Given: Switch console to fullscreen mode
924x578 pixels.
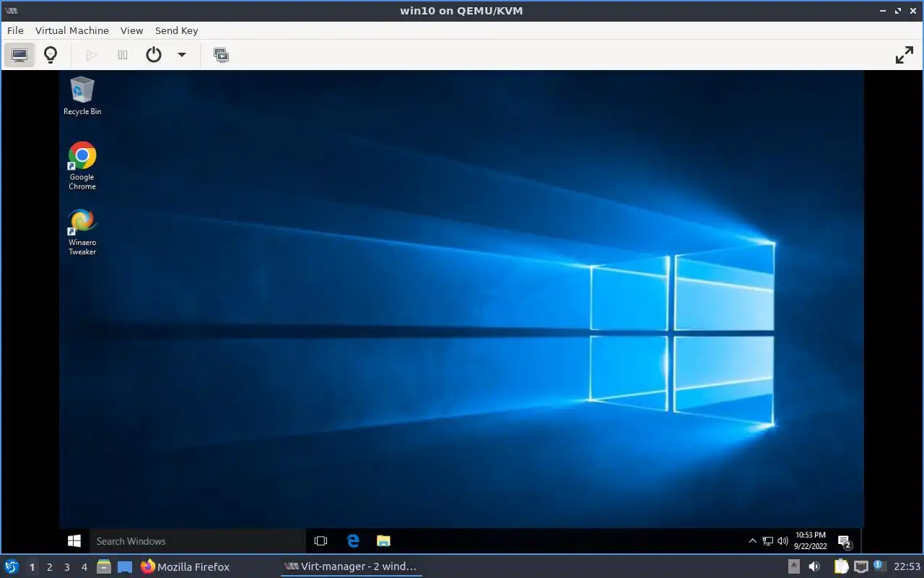Looking at the screenshot, I should pos(905,55).
